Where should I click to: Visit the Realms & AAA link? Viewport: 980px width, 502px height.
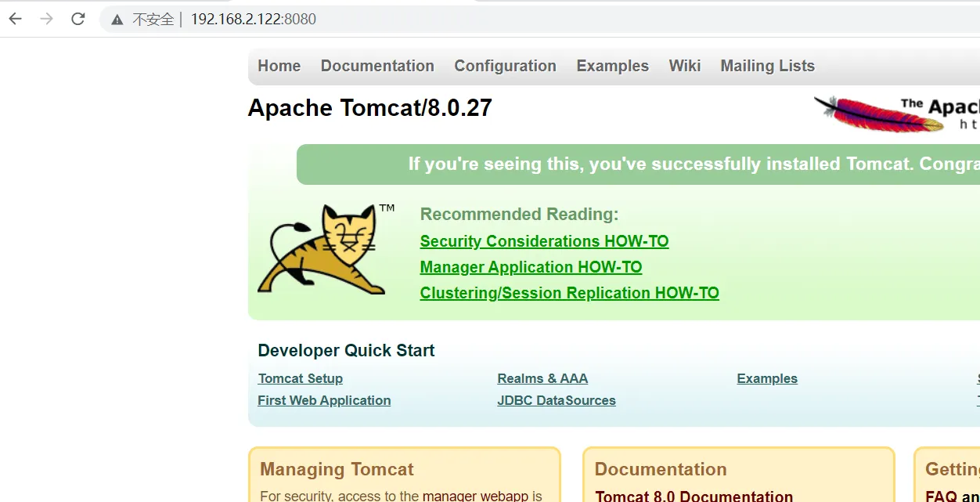coord(542,378)
